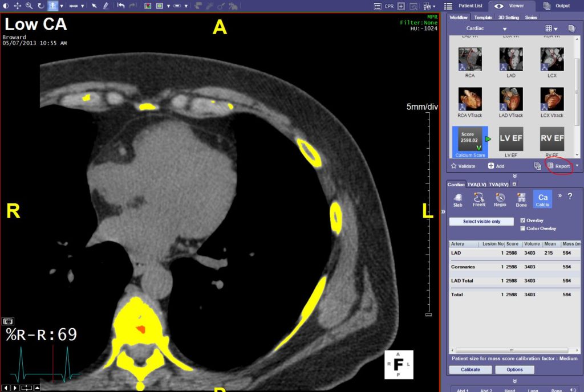584x392 pixels.
Task: Click the list view icon left of CPR
Action: point(378,6)
